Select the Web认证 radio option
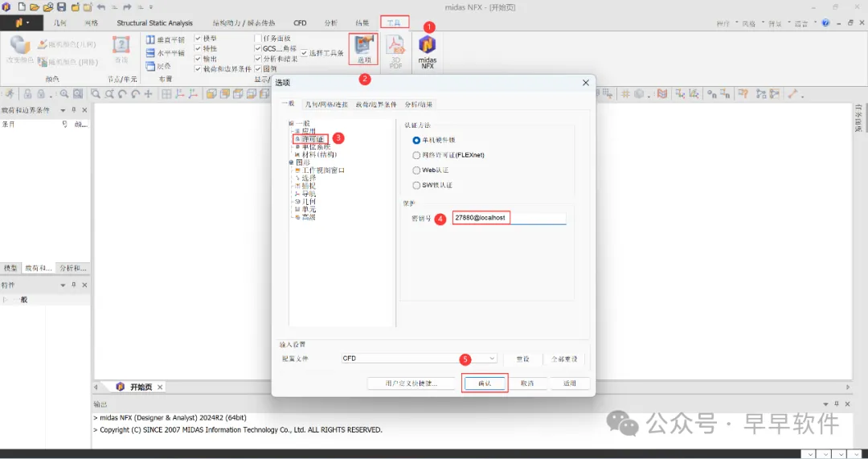 417,170
